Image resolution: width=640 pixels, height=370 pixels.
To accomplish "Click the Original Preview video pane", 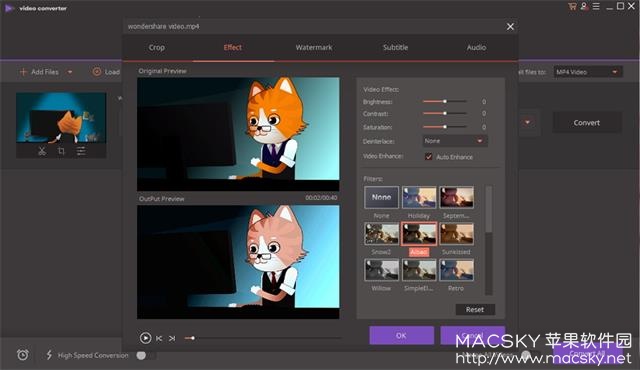I will (238, 134).
